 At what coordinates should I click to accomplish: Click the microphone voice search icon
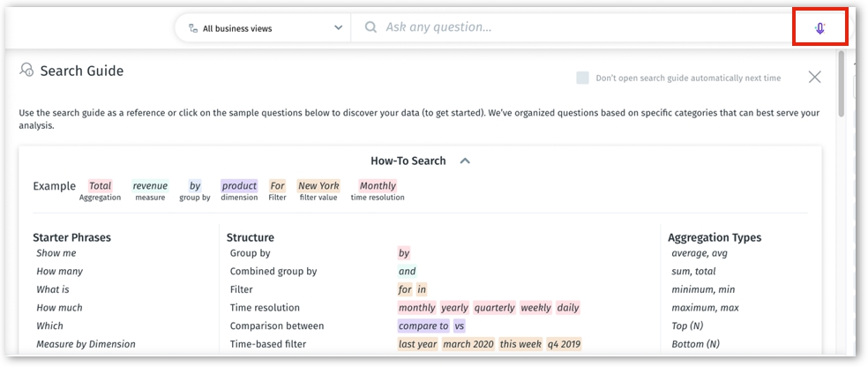click(x=819, y=27)
